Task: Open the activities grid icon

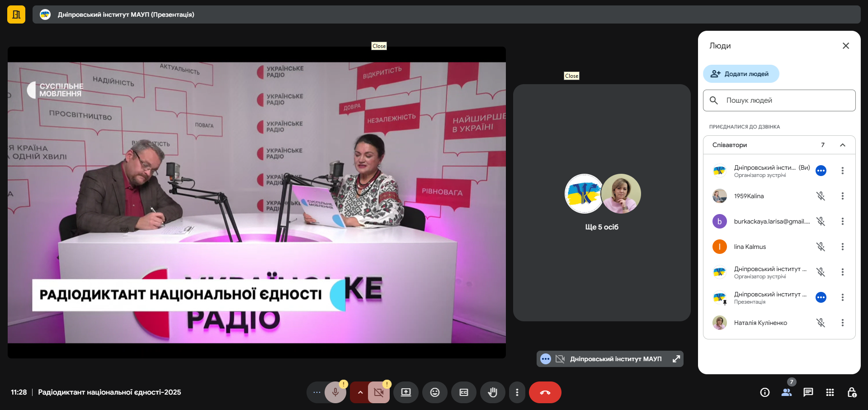Action: pos(830,392)
